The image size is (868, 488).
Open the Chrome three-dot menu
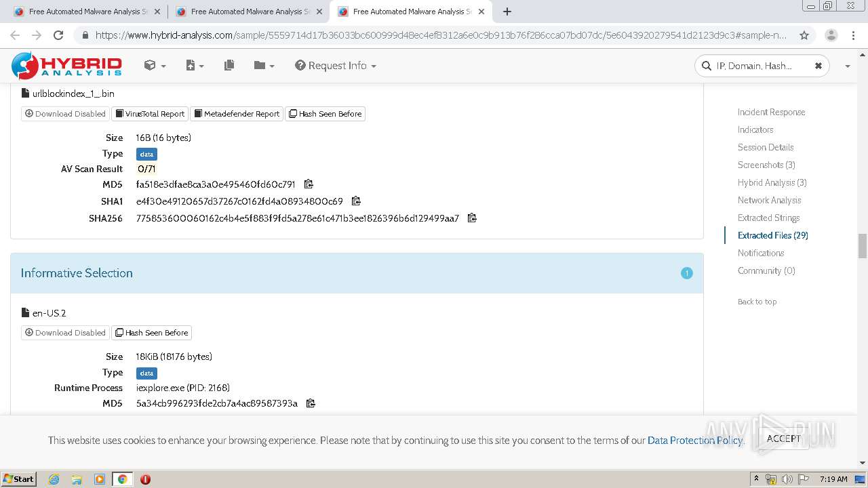pos(854,35)
